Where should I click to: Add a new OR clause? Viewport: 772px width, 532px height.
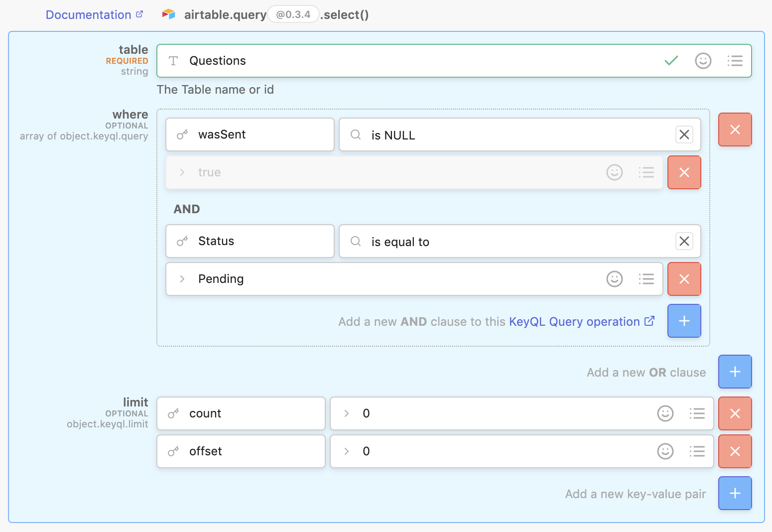735,372
